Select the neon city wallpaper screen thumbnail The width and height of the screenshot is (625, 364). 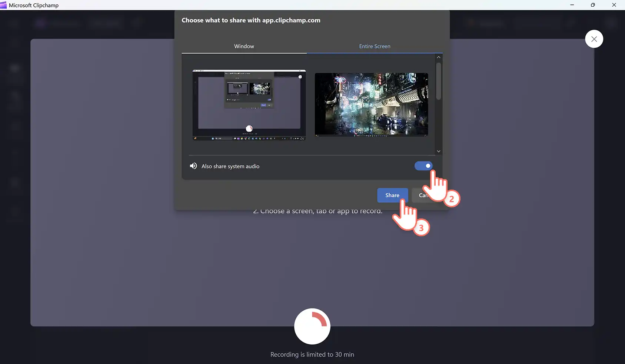click(371, 105)
